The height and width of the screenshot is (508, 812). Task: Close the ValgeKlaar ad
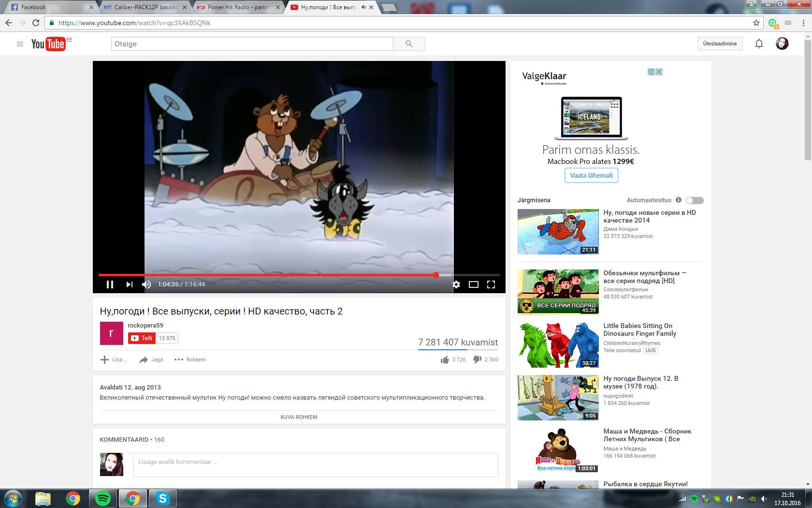659,72
